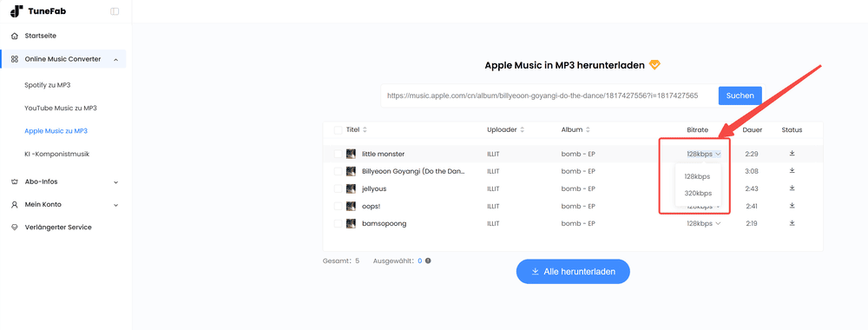Go to Startseite
The width and height of the screenshot is (868, 330).
(41, 36)
